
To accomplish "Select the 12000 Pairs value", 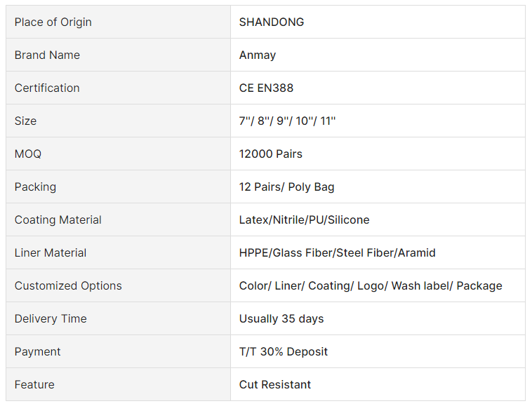I will [x=271, y=154].
